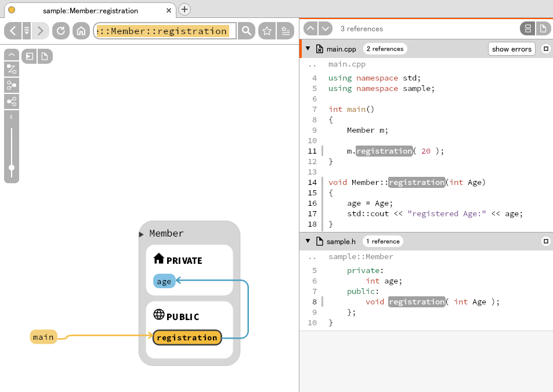Switch code view to snippet list mode
The height and width of the screenshot is (392, 553).
point(527,28)
